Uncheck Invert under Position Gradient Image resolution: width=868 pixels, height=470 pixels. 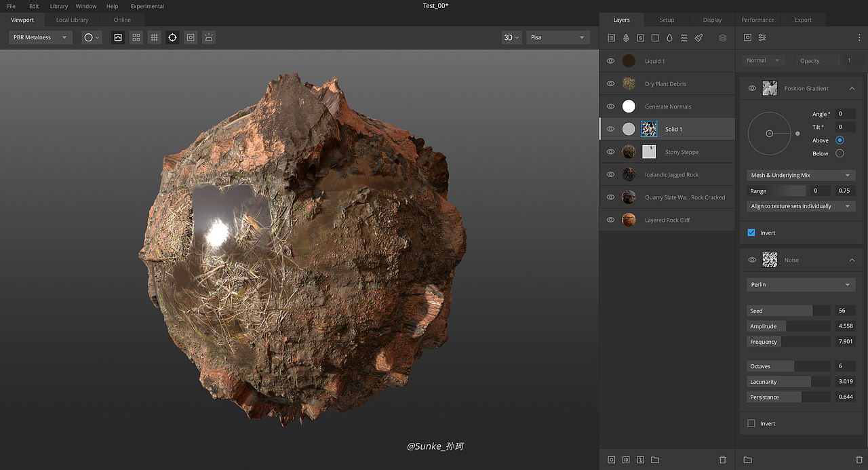coord(751,233)
